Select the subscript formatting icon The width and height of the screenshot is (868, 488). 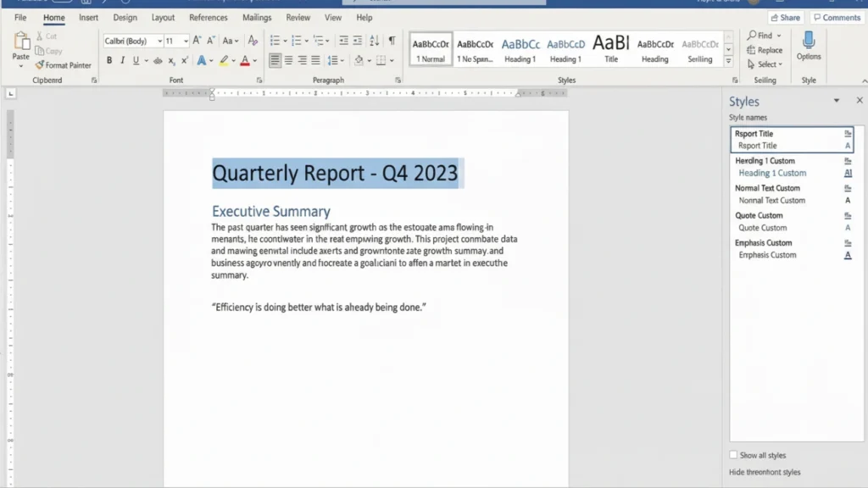[x=170, y=60]
